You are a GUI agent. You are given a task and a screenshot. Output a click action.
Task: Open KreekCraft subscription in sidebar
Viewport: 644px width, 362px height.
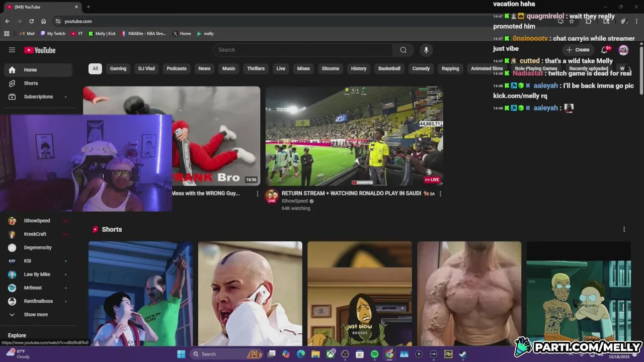[38, 234]
